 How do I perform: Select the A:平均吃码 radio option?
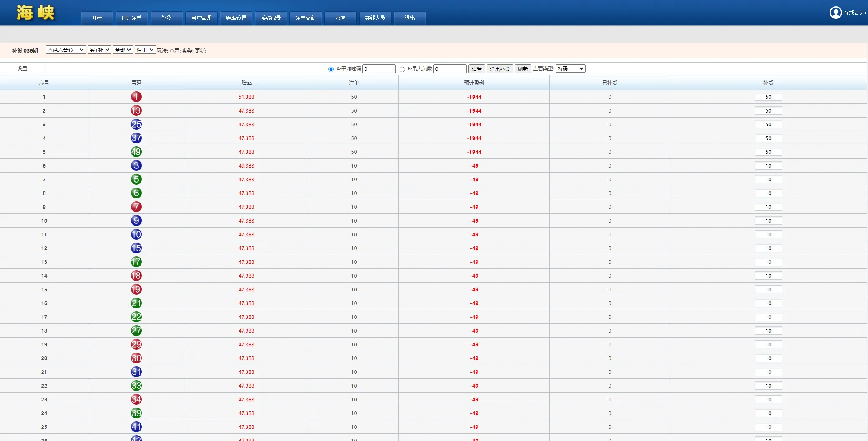tap(331, 69)
